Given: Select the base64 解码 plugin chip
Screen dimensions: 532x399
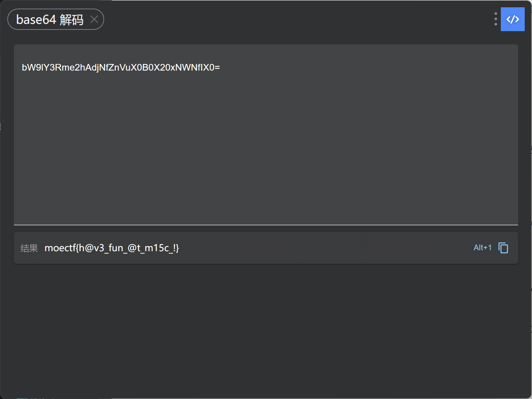Looking at the screenshot, I should 56,19.
